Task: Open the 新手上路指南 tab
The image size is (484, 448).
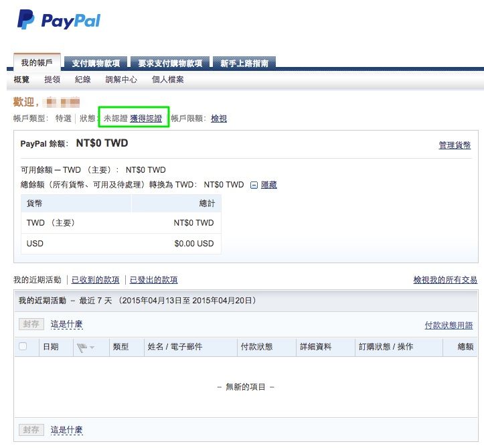Action: point(244,64)
